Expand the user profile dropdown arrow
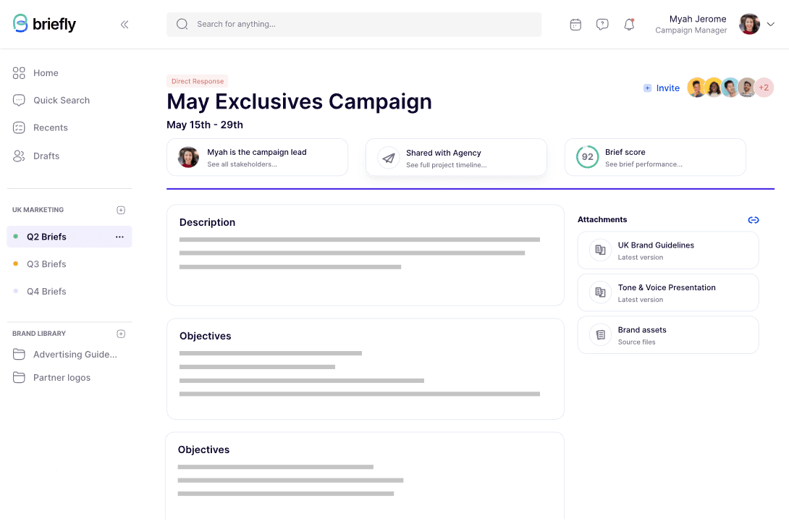This screenshot has height=532, width=789. (771, 24)
